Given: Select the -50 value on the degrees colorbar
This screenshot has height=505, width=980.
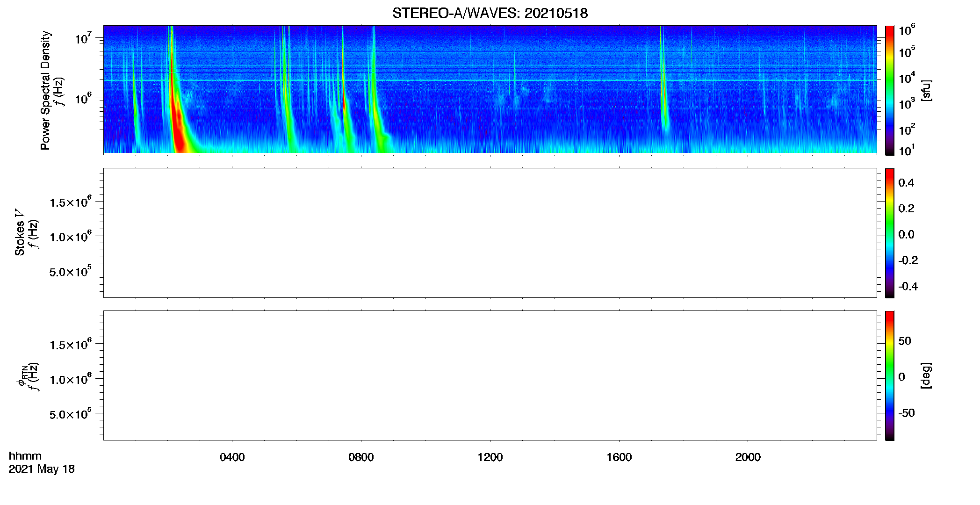Looking at the screenshot, I should (907, 413).
